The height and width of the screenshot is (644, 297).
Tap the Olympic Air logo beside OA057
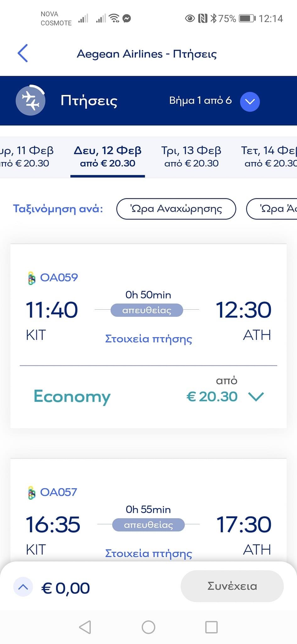coord(31,493)
